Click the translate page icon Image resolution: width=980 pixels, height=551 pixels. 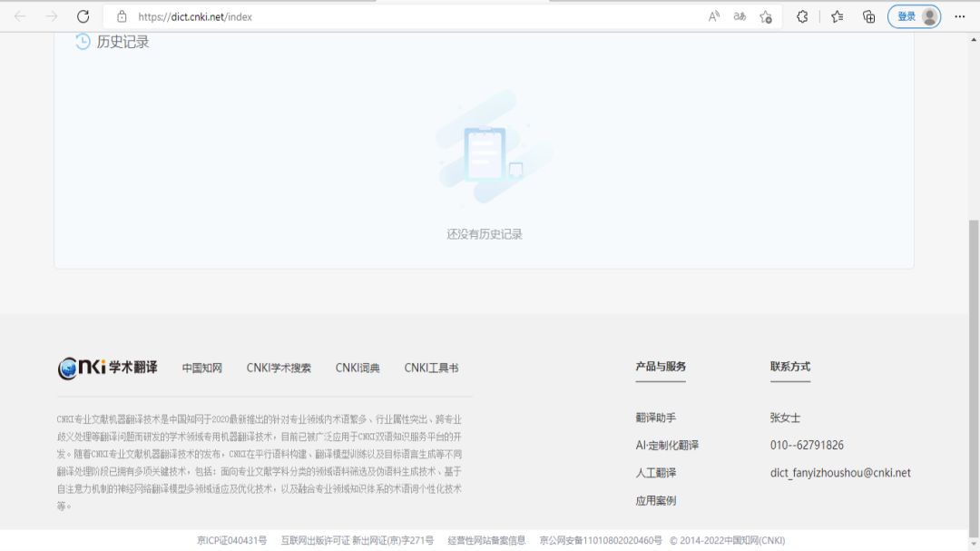pos(740,16)
